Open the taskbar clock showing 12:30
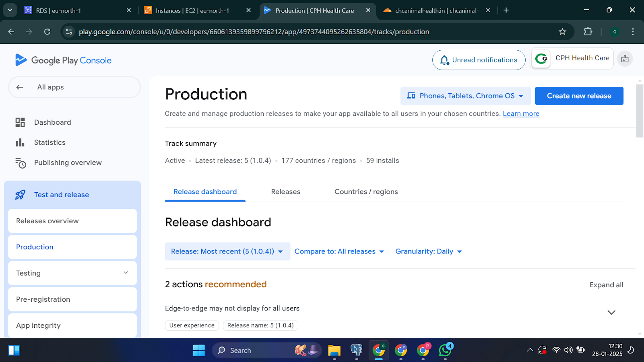This screenshot has width=644, height=362. pos(607,350)
